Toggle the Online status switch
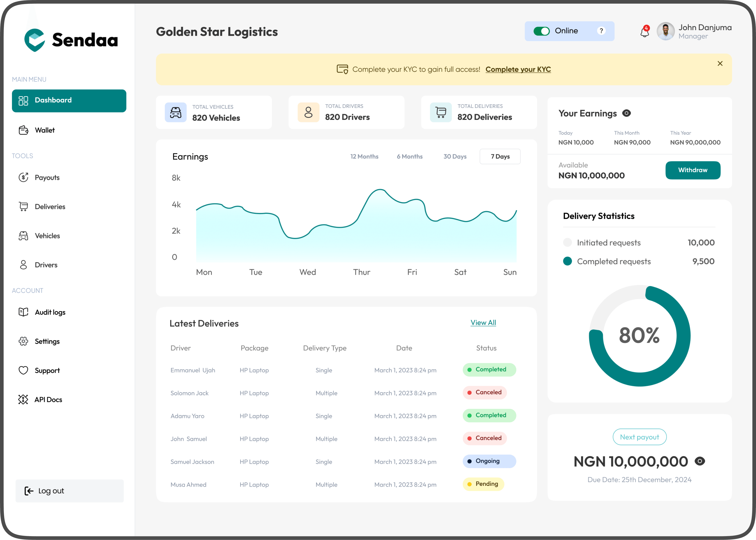Viewport: 756px width, 540px height. click(541, 31)
